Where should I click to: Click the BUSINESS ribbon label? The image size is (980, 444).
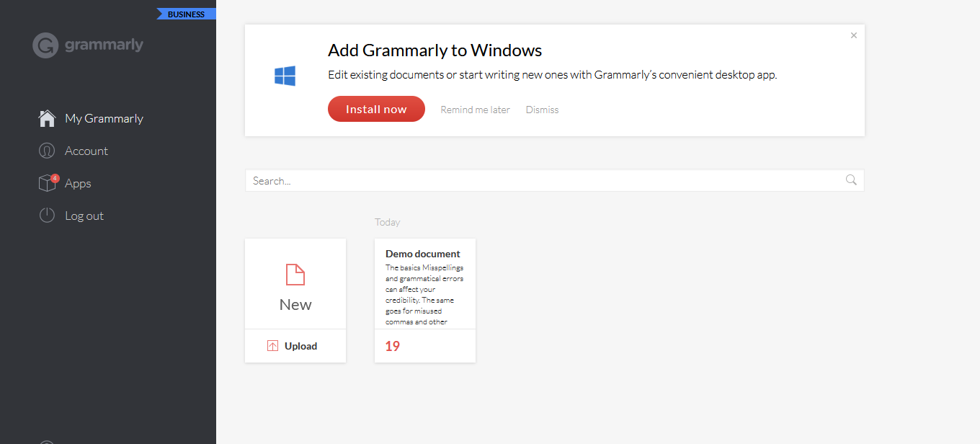186,14
